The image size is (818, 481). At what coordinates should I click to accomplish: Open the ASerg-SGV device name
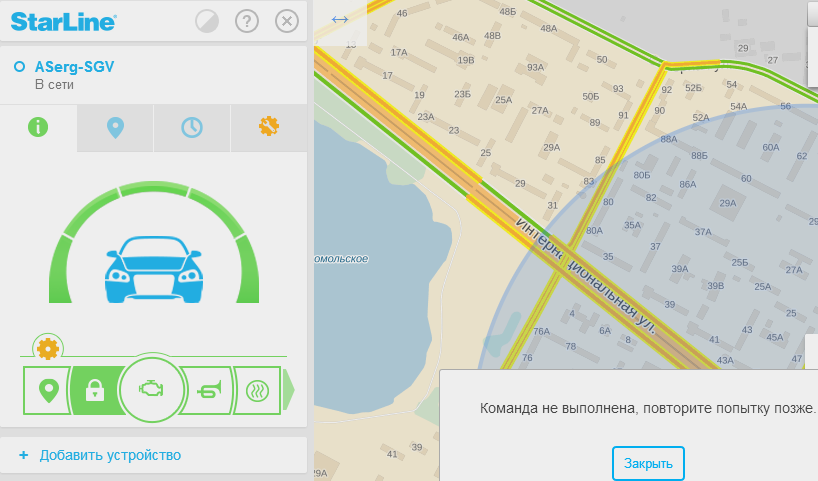pyautogui.click(x=74, y=67)
